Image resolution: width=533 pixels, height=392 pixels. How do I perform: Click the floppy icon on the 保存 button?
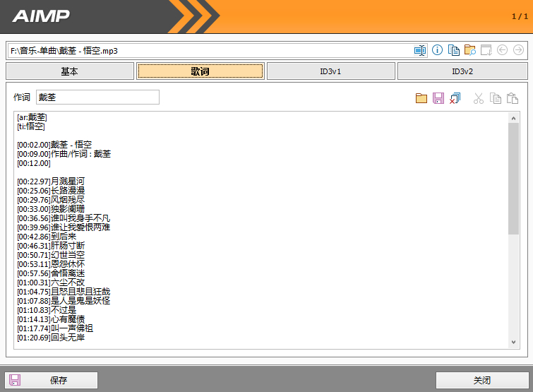[x=15, y=380]
